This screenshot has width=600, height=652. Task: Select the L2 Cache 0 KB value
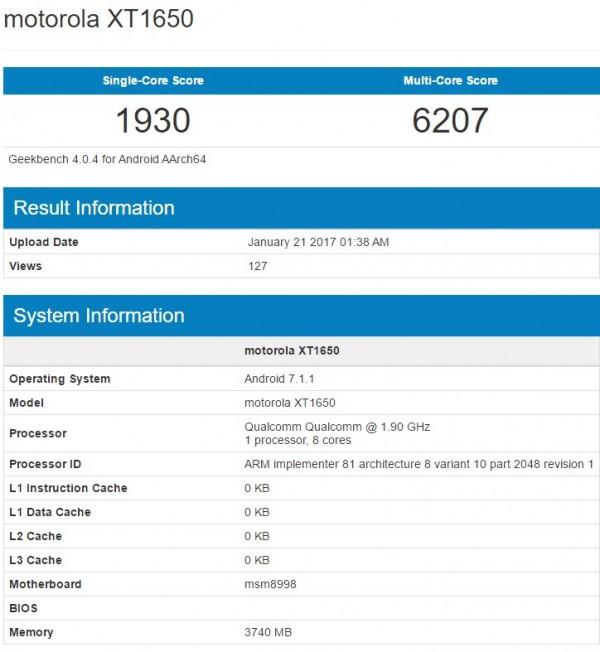(x=257, y=536)
